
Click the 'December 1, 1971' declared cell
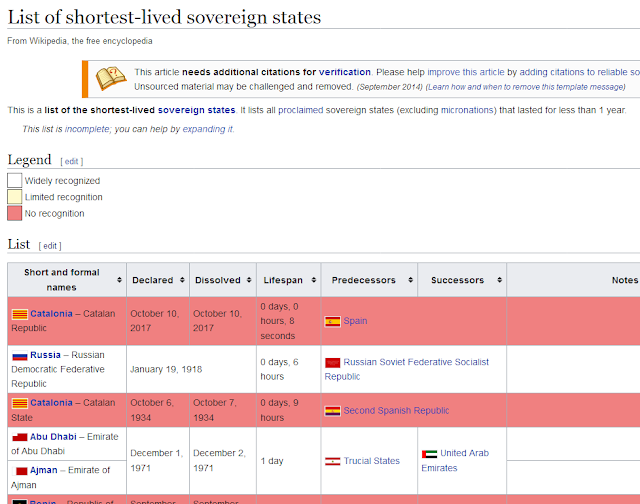tap(158, 461)
